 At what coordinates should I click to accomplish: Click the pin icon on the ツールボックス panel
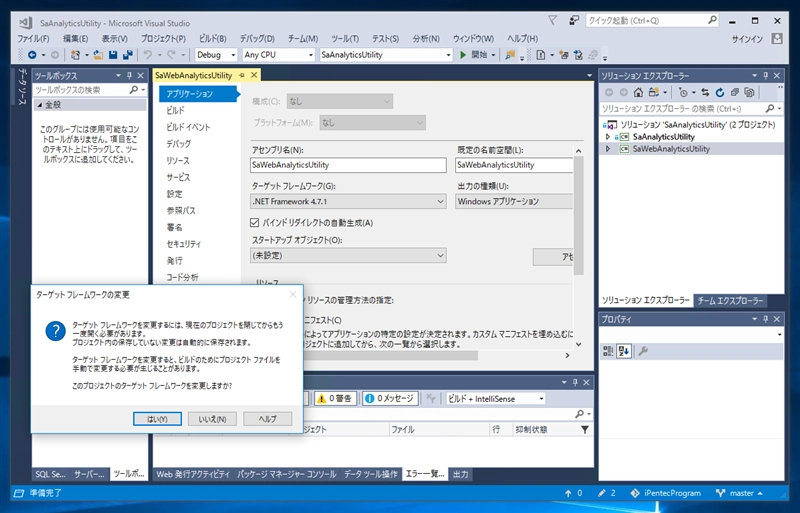point(130,76)
